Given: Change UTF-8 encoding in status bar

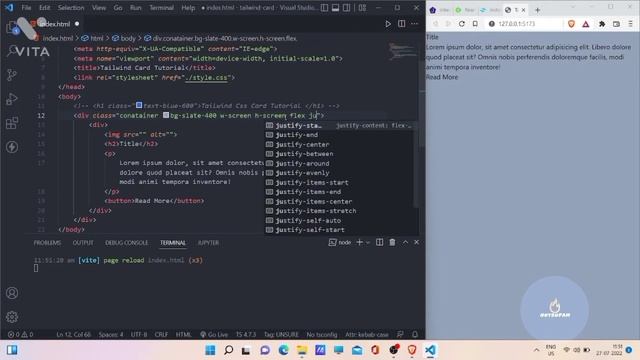Looking at the screenshot, I should (x=139, y=335).
